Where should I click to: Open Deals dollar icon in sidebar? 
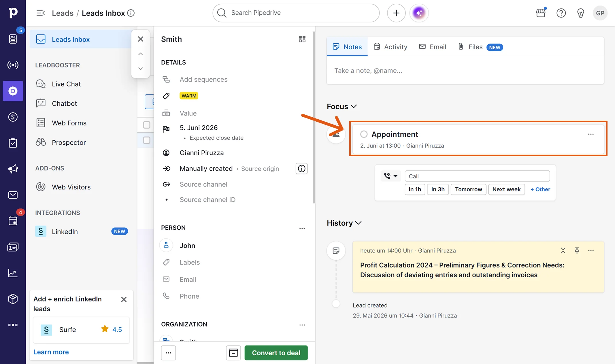click(x=13, y=117)
